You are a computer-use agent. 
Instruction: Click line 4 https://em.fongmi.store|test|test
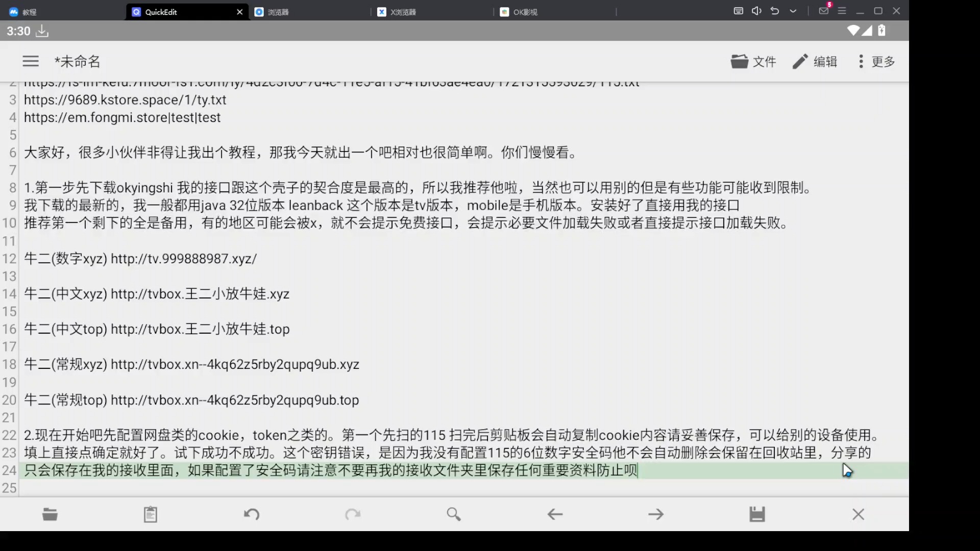122,118
